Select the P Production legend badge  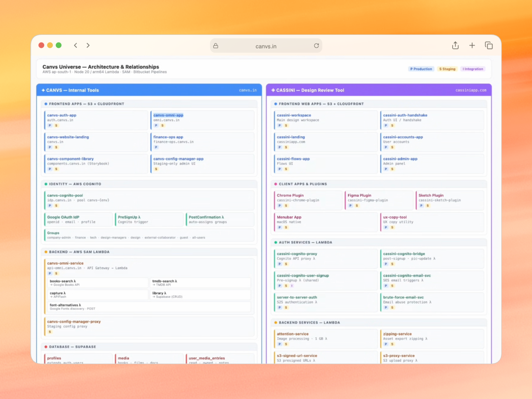click(421, 69)
